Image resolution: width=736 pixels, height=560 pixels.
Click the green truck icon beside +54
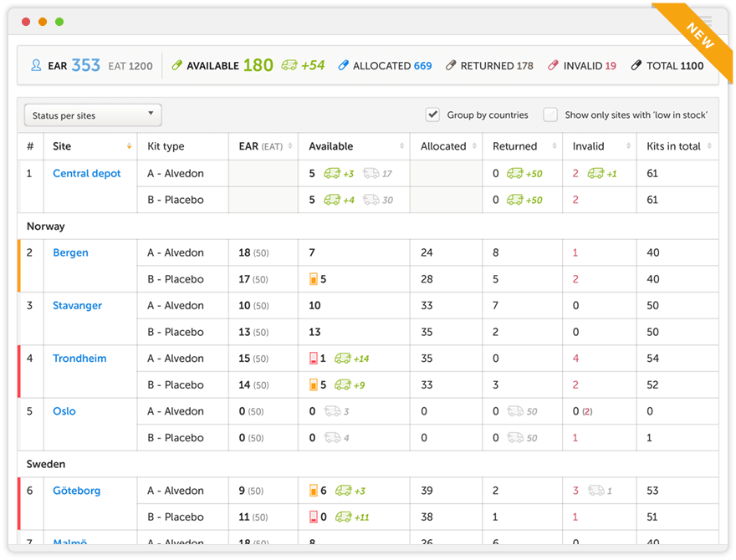point(289,65)
